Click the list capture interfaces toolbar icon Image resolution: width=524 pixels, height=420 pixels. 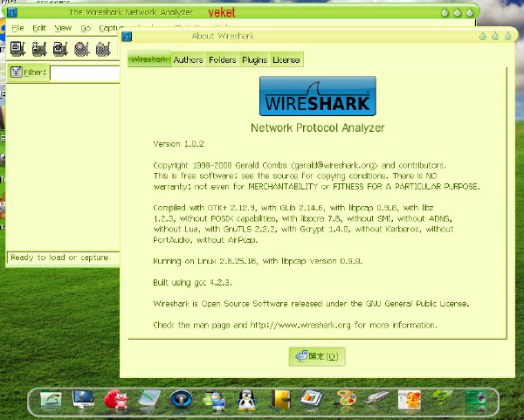(17, 49)
